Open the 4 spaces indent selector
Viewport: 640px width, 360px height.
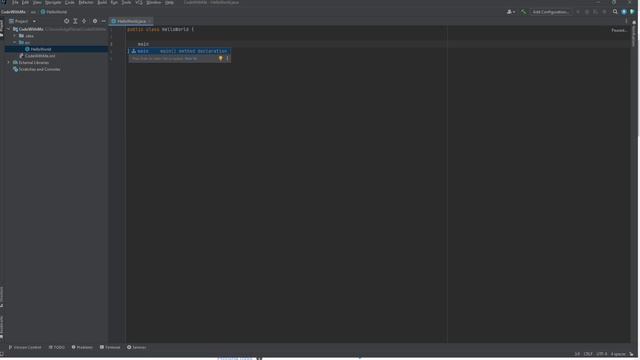[x=618, y=354]
